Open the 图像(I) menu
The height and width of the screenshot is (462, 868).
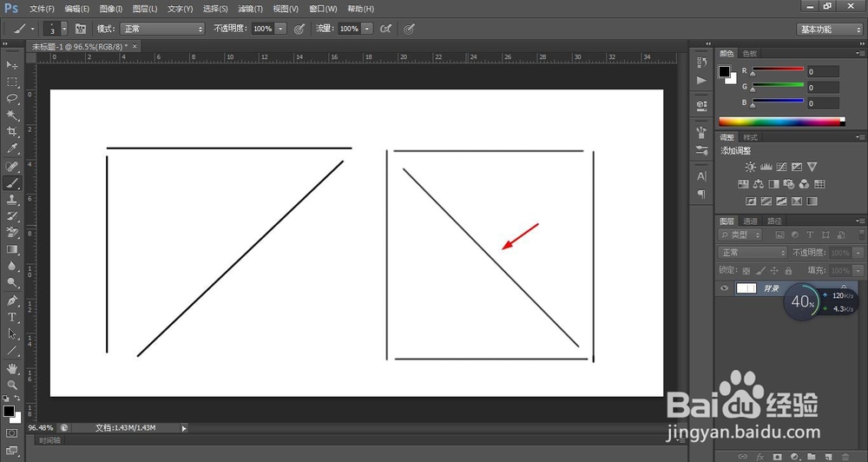pyautogui.click(x=111, y=9)
